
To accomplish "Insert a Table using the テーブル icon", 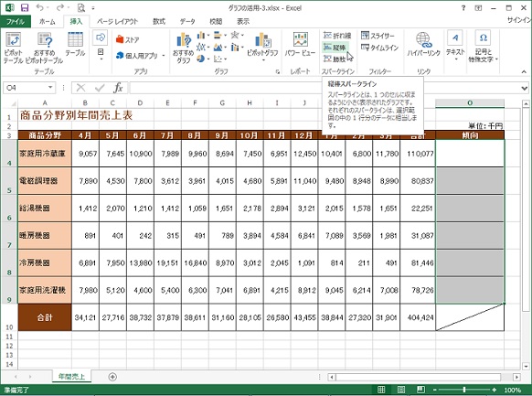I will pyautogui.click(x=75, y=44).
